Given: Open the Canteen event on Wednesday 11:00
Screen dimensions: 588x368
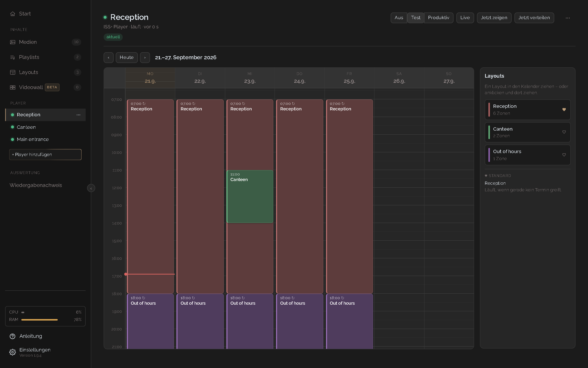Looking at the screenshot, I should coord(250,196).
